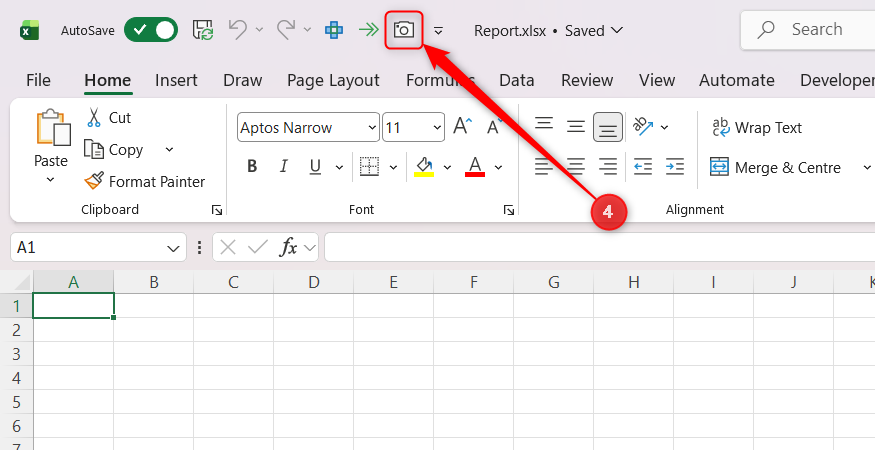Toggle the AutoSave switch off
The width and height of the screenshot is (875, 450).
pos(151,30)
